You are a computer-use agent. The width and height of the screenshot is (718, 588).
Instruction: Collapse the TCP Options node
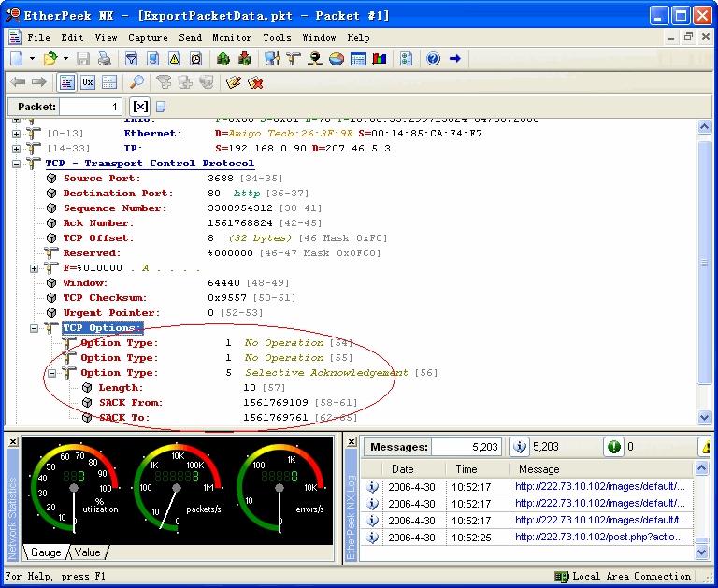tap(35, 328)
